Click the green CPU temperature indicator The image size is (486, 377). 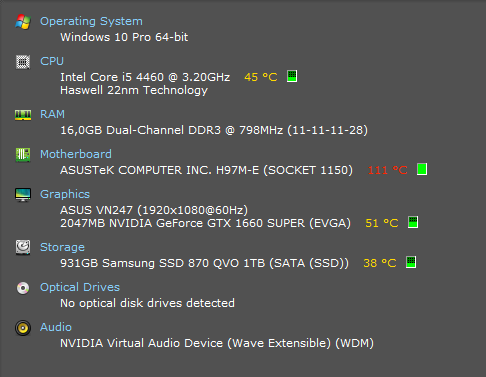(292, 76)
